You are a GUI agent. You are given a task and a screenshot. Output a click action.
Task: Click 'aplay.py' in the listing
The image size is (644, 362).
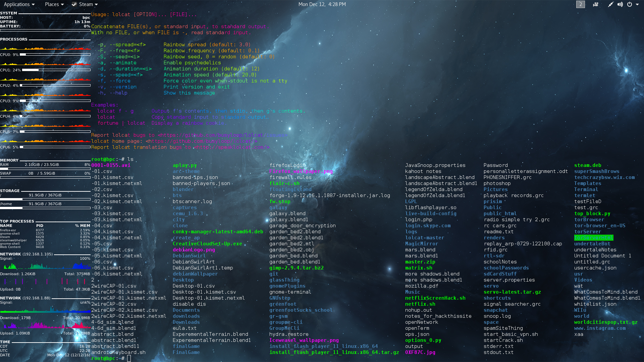185,165
